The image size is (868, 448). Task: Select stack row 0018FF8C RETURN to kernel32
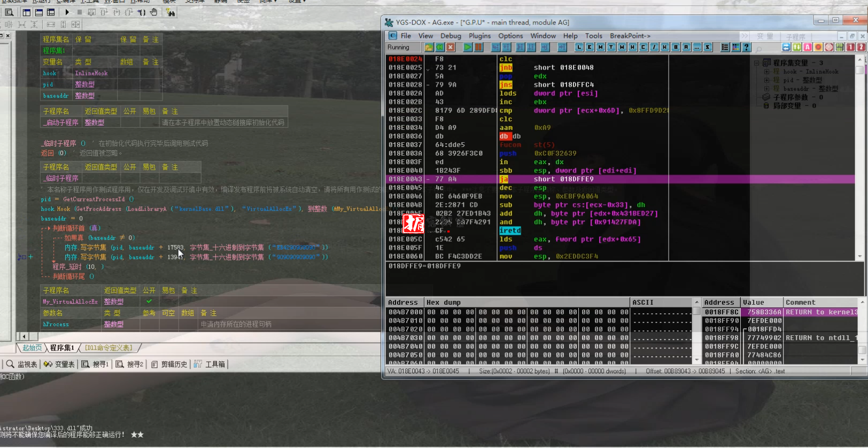(x=780, y=312)
